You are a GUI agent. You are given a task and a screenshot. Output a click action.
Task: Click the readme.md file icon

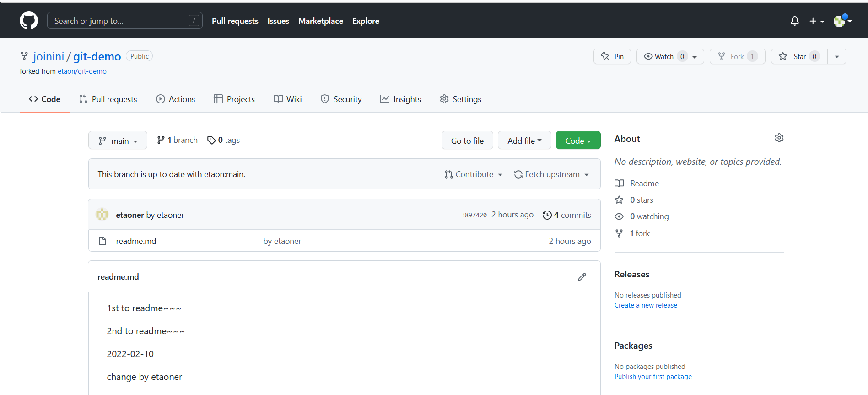point(102,241)
